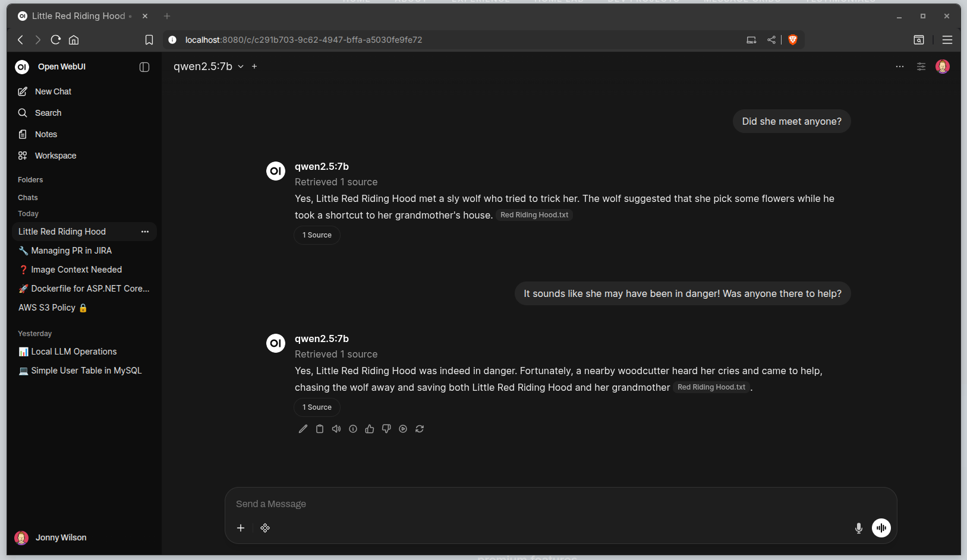
Task: Open the Workspace menu item
Action: point(55,156)
